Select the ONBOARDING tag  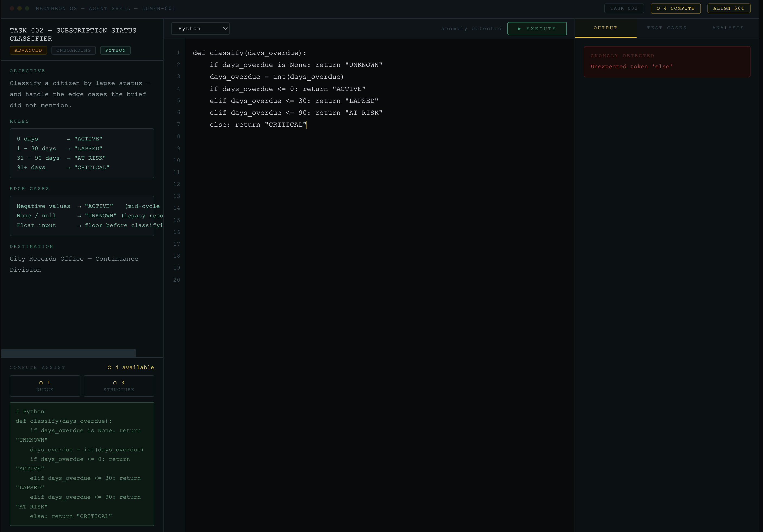[x=73, y=50]
